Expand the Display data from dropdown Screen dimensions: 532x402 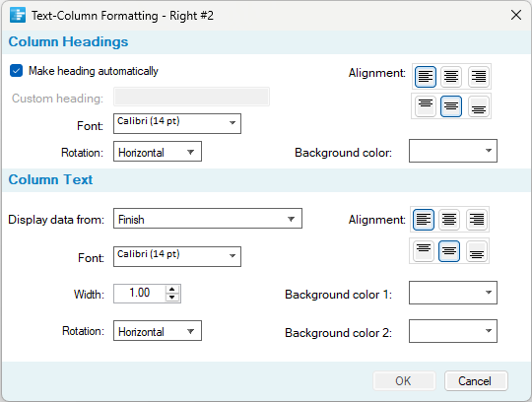click(208, 219)
